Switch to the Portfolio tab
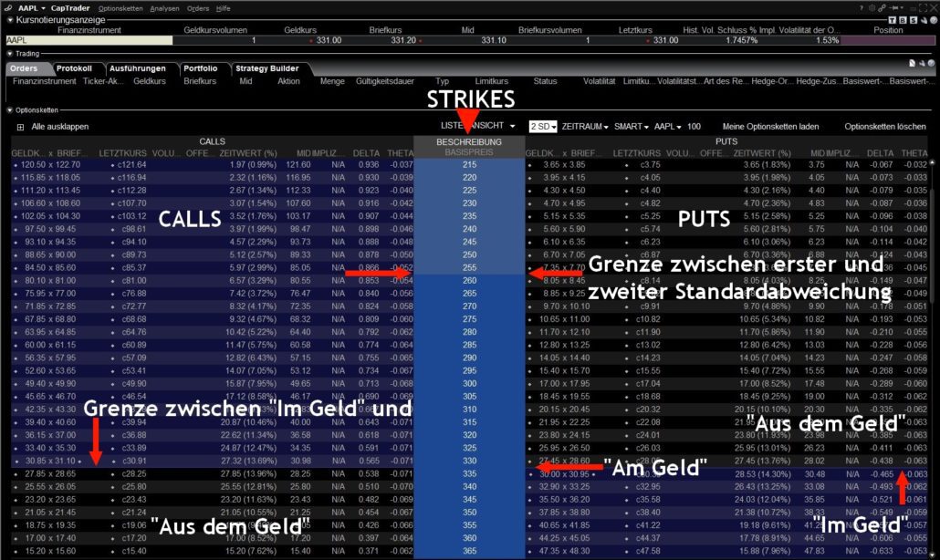 click(203, 68)
